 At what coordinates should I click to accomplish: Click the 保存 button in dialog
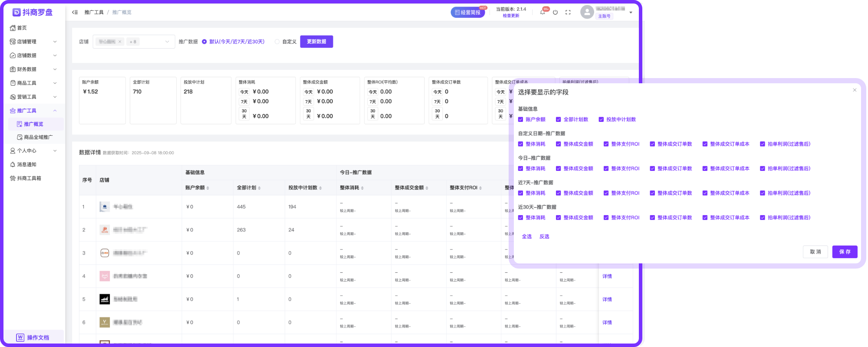click(845, 252)
